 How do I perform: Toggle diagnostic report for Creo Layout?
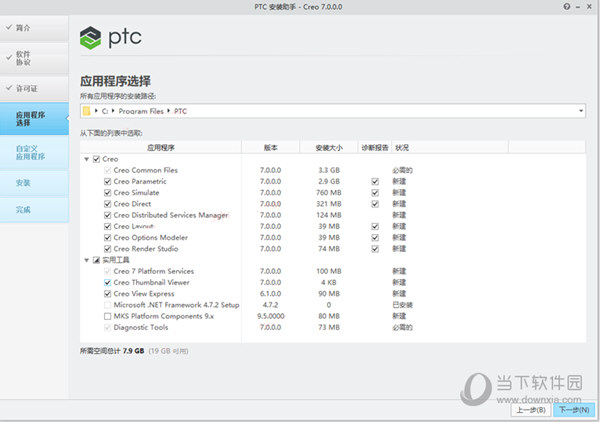[375, 226]
